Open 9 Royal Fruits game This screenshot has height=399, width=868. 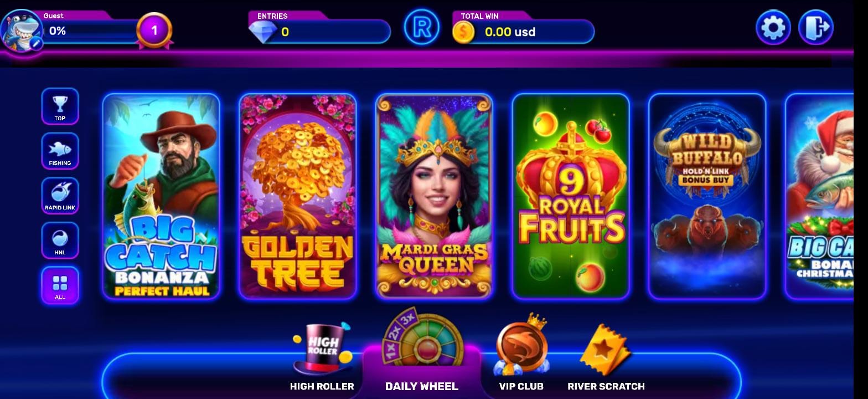[x=571, y=196]
